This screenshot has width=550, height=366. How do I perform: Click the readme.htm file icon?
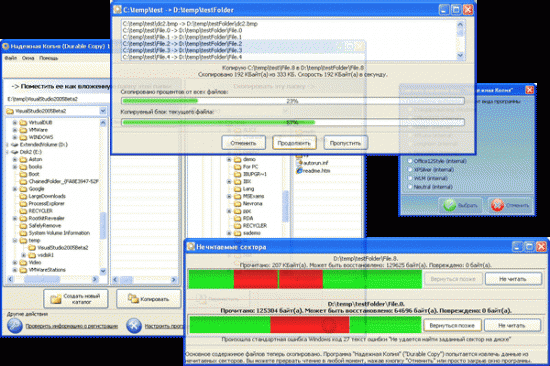[x=299, y=171]
